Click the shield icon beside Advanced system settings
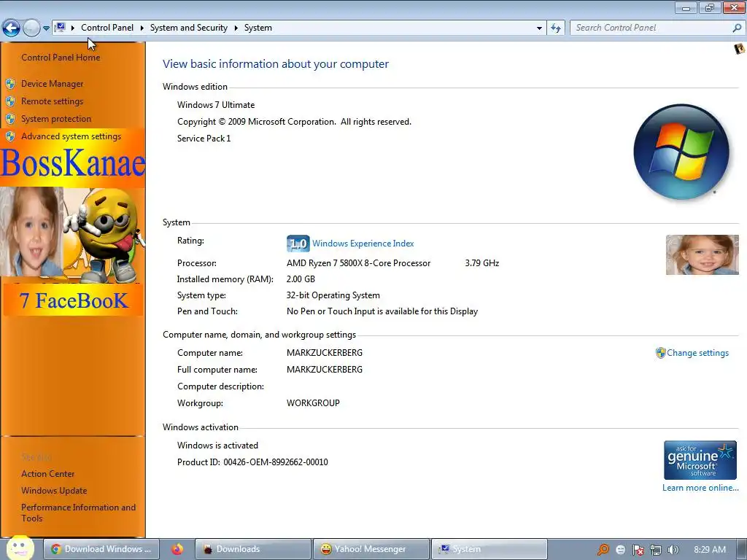This screenshot has width=747, height=560. (x=10, y=136)
